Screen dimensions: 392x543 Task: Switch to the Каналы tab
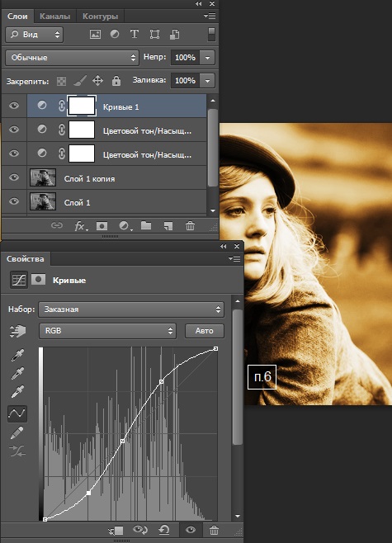(x=54, y=17)
